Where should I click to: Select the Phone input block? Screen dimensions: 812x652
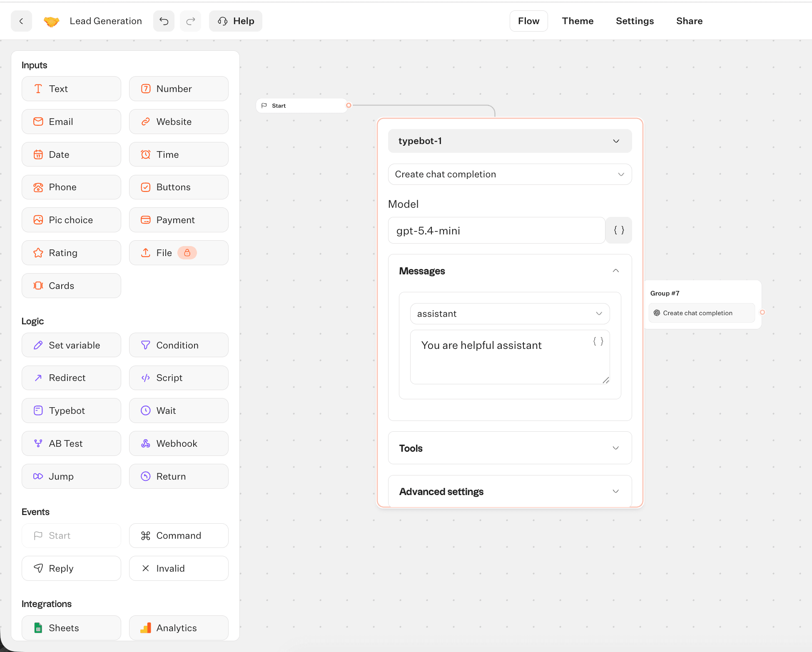pos(71,187)
